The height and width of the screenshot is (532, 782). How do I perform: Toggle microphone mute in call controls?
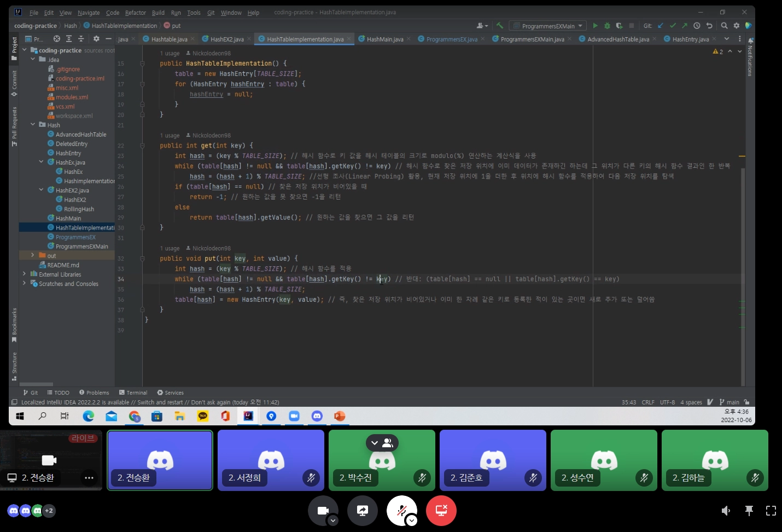pyautogui.click(x=401, y=511)
